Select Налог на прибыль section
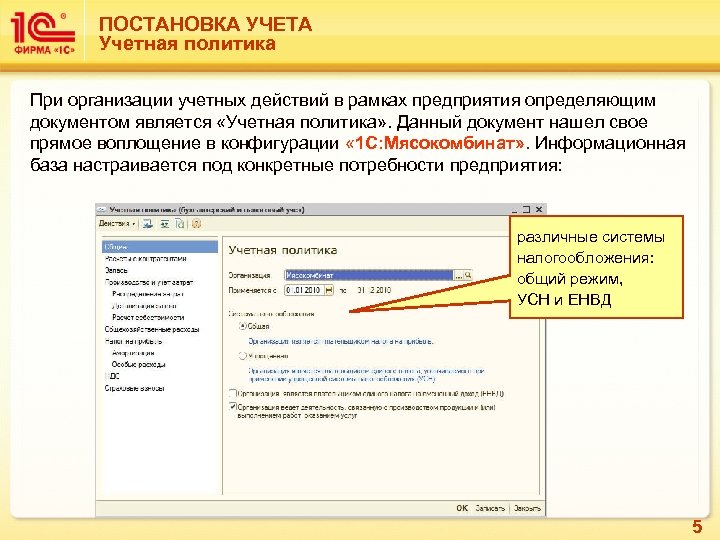Viewport: 720px width, 540px height. coord(133,341)
